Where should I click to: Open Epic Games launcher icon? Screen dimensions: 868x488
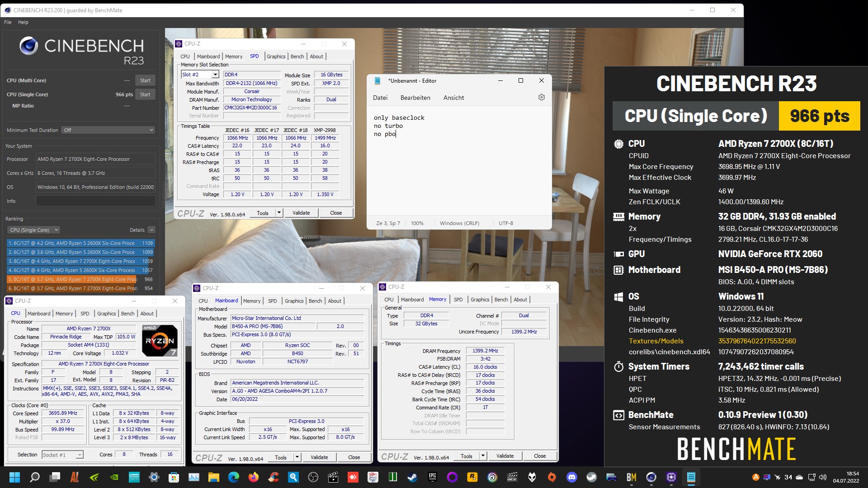(x=432, y=477)
